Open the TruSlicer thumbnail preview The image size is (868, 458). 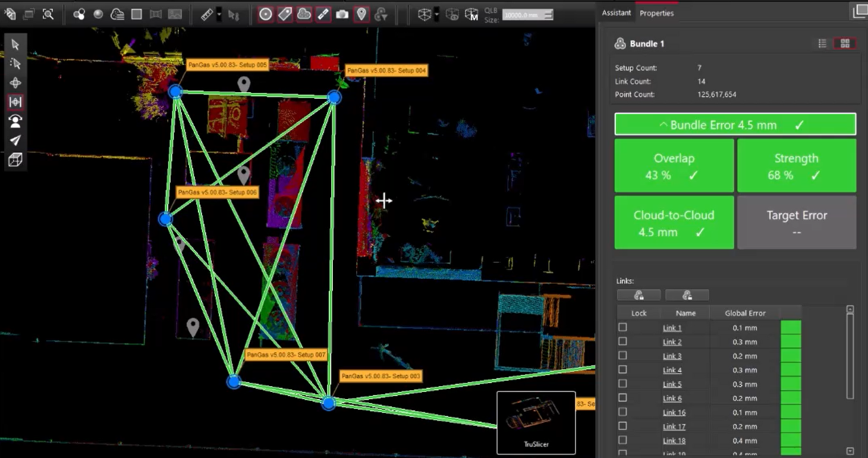click(x=536, y=422)
